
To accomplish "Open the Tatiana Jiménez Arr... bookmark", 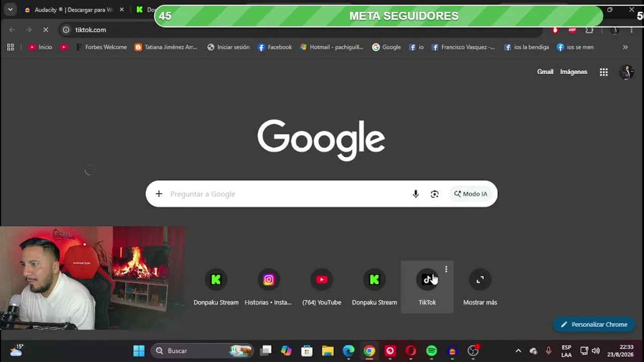I will (166, 47).
